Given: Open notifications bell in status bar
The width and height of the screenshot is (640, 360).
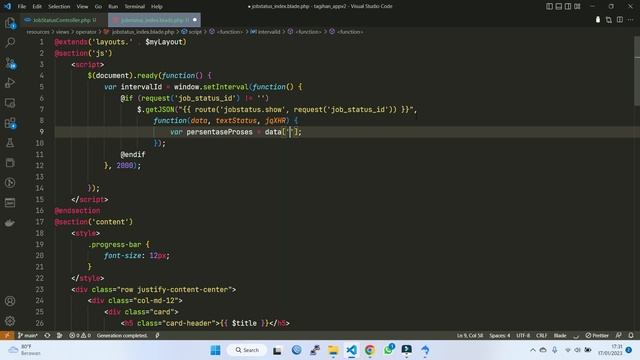Looking at the screenshot, I should 631,336.
